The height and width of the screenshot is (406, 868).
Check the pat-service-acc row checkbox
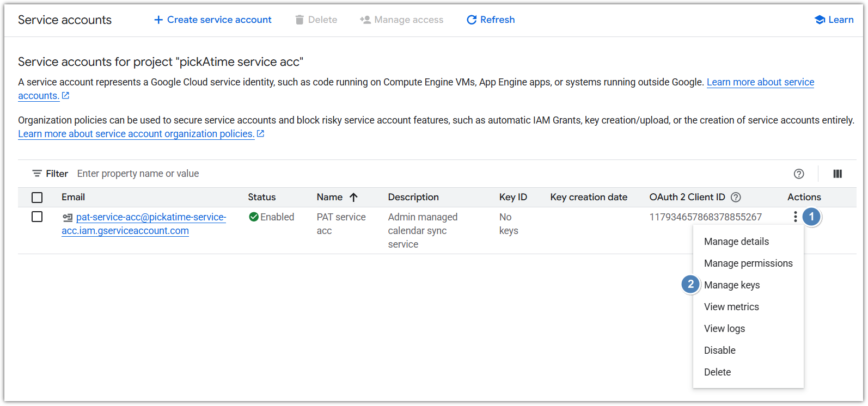pos(37,217)
